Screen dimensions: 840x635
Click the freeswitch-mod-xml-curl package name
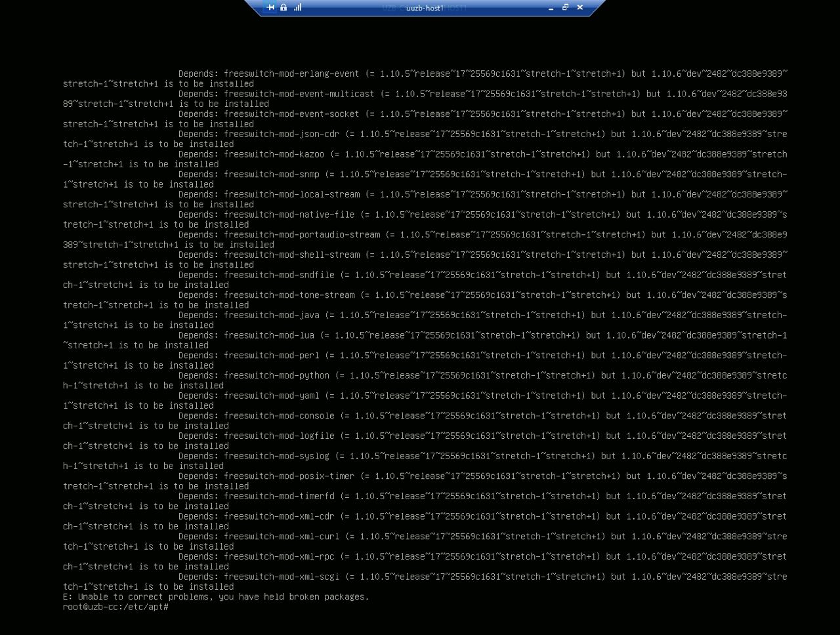click(x=282, y=537)
